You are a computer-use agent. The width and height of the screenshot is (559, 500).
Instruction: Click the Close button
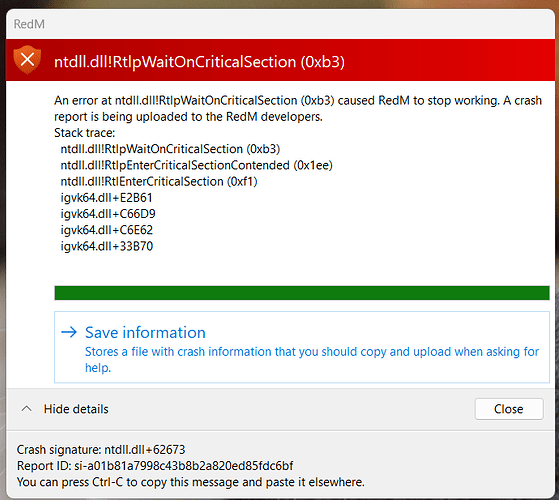point(509,409)
